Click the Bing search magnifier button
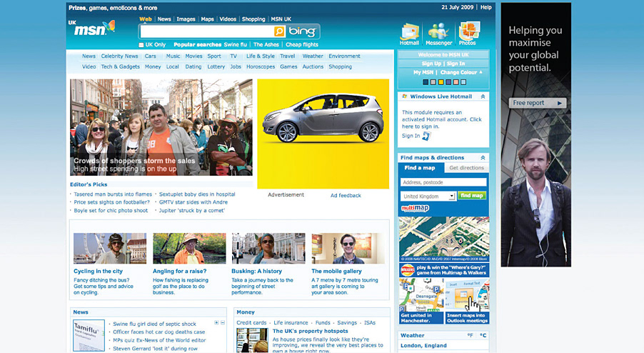 click(279, 31)
